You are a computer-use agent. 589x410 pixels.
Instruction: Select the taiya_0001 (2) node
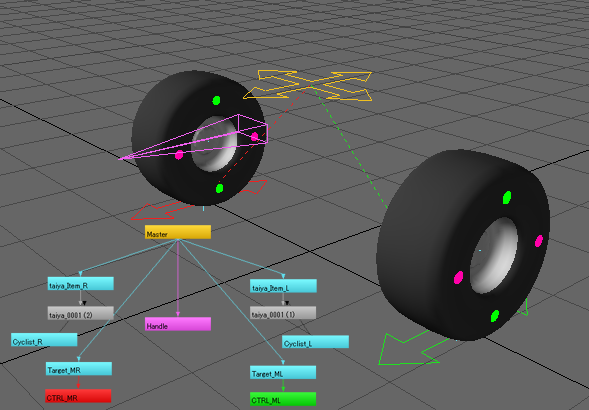[x=80, y=313]
